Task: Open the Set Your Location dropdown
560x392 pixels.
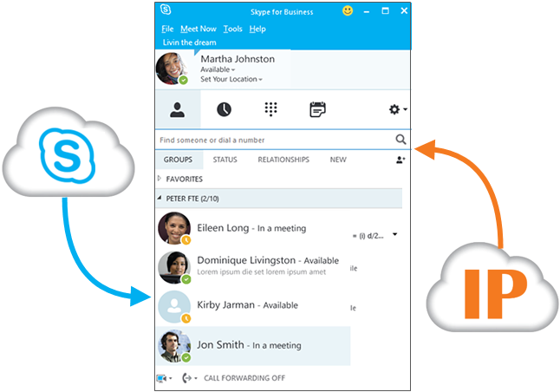Action: click(231, 79)
